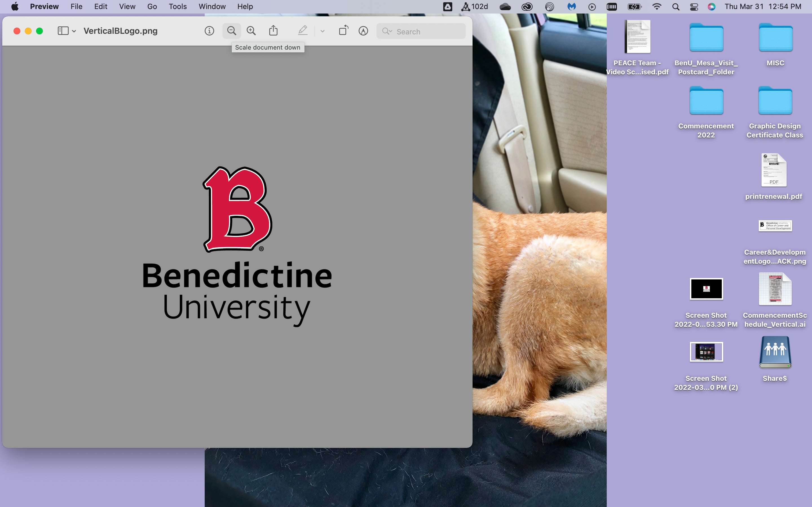
Task: Click the Wi-Fi status icon
Action: pyautogui.click(x=657, y=7)
